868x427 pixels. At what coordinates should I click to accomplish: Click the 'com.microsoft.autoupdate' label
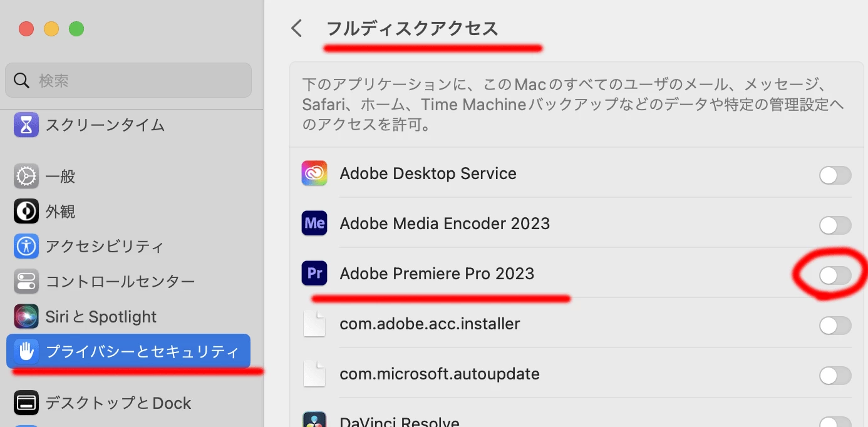click(440, 374)
